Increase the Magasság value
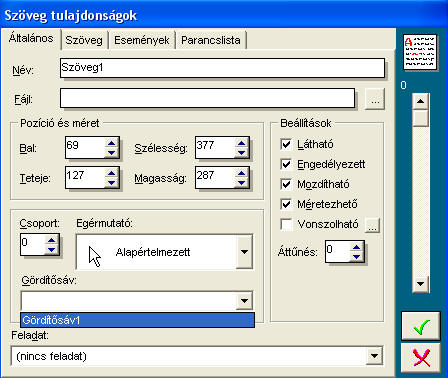 [x=241, y=173]
